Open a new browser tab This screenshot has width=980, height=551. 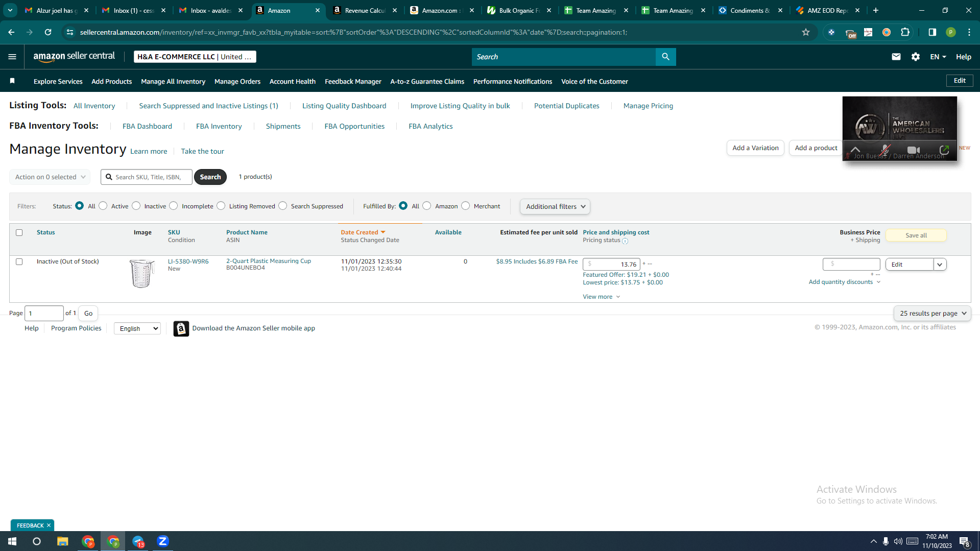[876, 10]
